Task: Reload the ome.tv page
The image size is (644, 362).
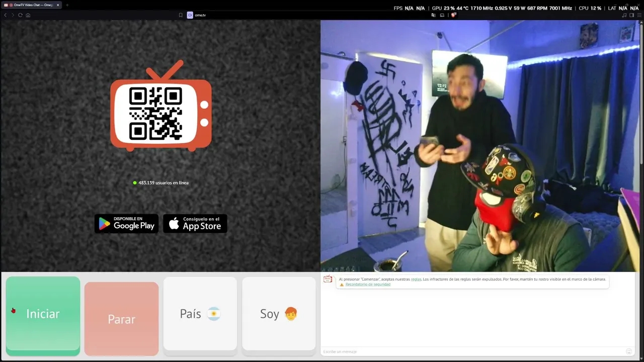Action: [20, 15]
